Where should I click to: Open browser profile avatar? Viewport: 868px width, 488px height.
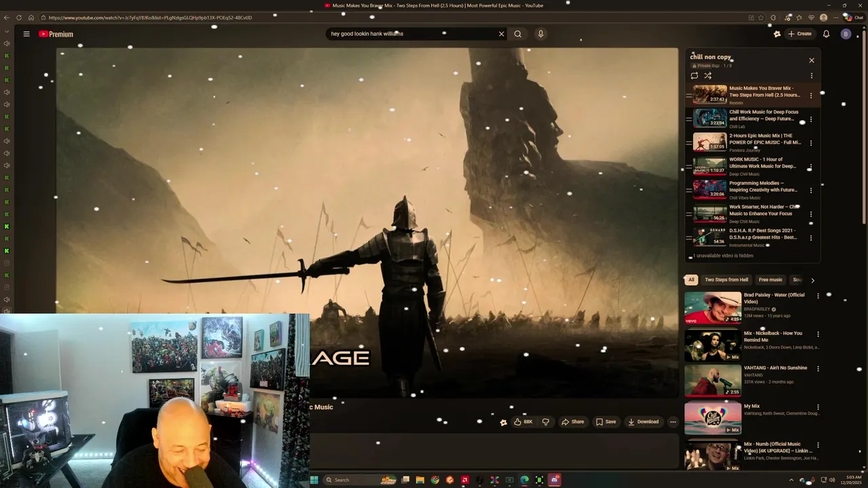[823, 18]
